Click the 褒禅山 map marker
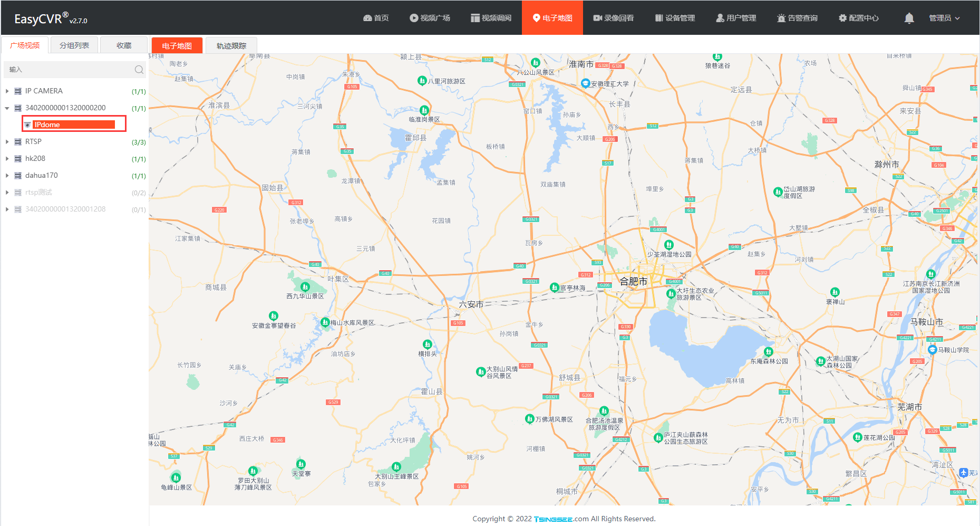 [x=835, y=292]
